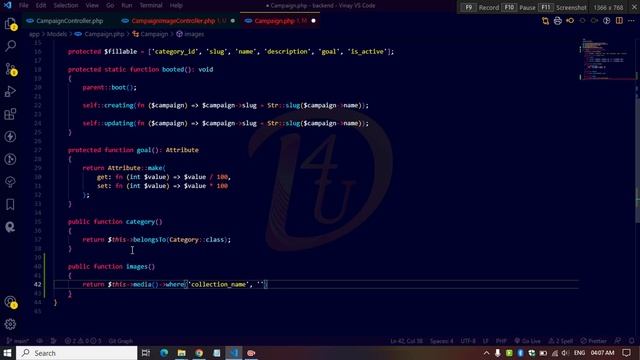Image resolution: width=640 pixels, height=360 pixels.
Task: Click the category() function name
Action: (144, 222)
